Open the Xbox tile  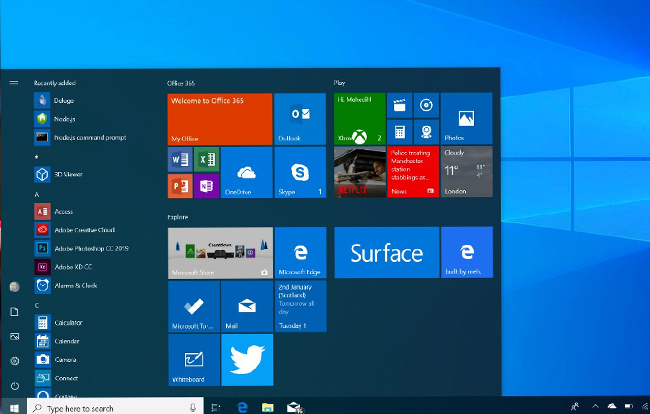359,119
